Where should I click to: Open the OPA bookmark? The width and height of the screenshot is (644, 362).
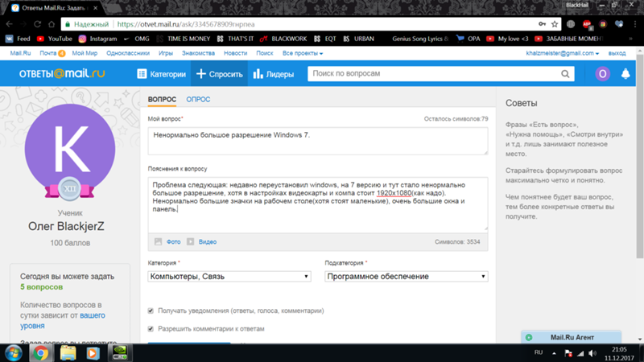469,39
